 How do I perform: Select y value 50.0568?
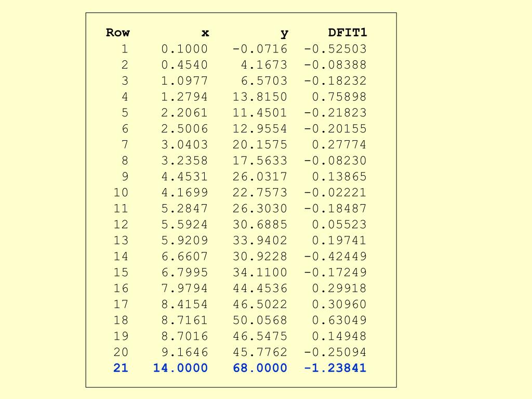tap(260, 320)
